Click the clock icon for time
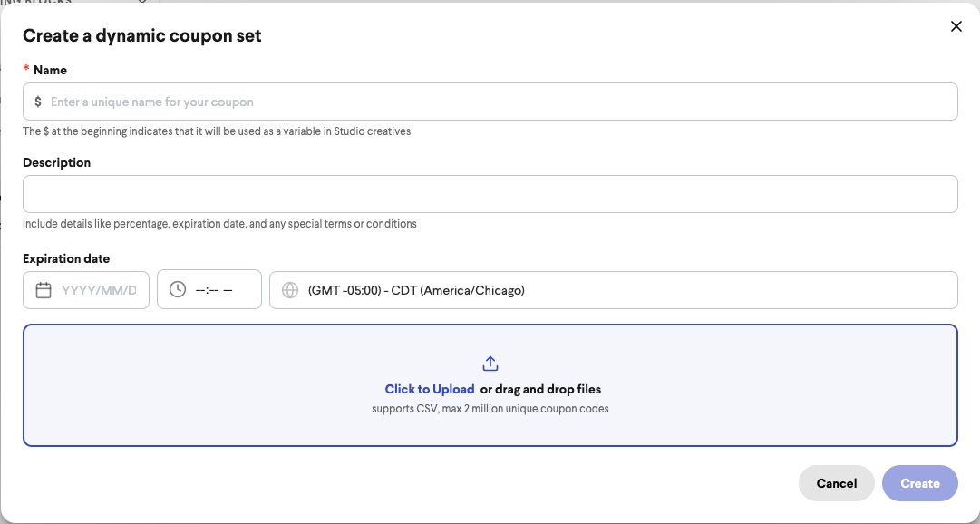This screenshot has height=524, width=980. click(178, 289)
